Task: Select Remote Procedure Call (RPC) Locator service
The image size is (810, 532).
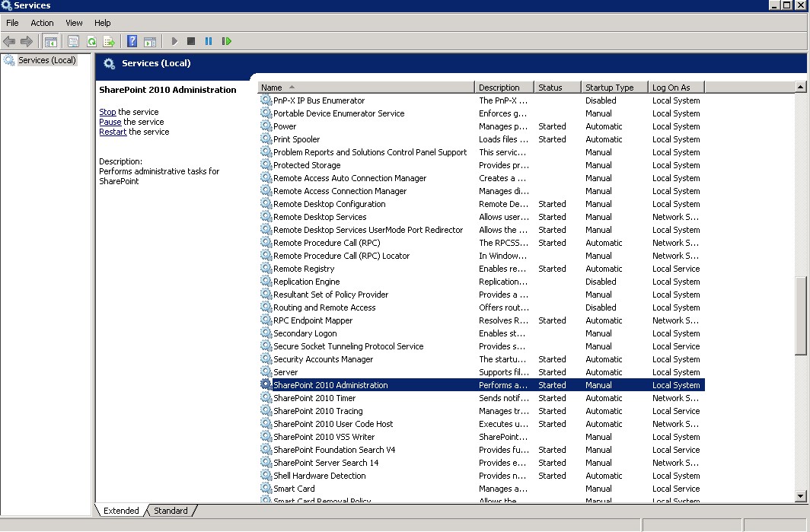Action: click(481, 256)
